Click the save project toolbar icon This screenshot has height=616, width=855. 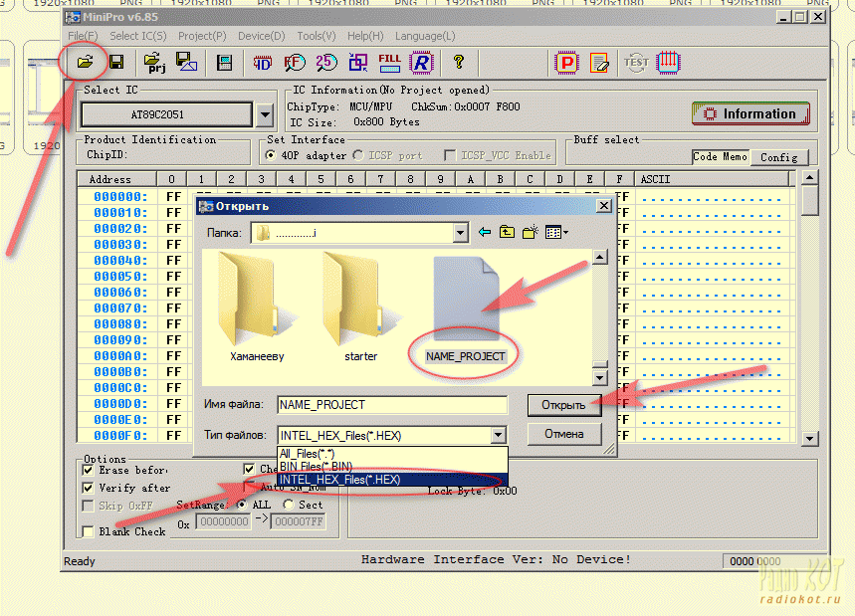pos(186,62)
